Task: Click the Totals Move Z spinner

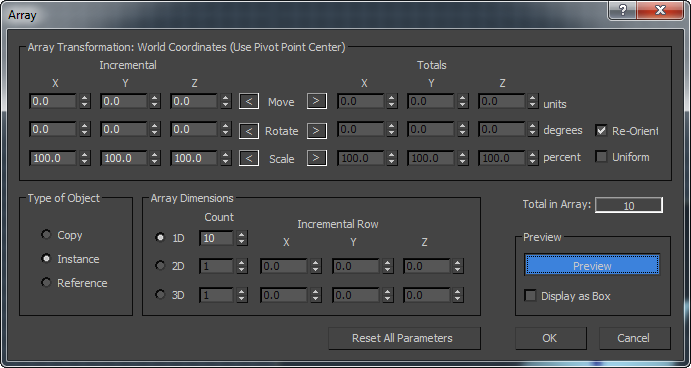Action: coord(533,101)
